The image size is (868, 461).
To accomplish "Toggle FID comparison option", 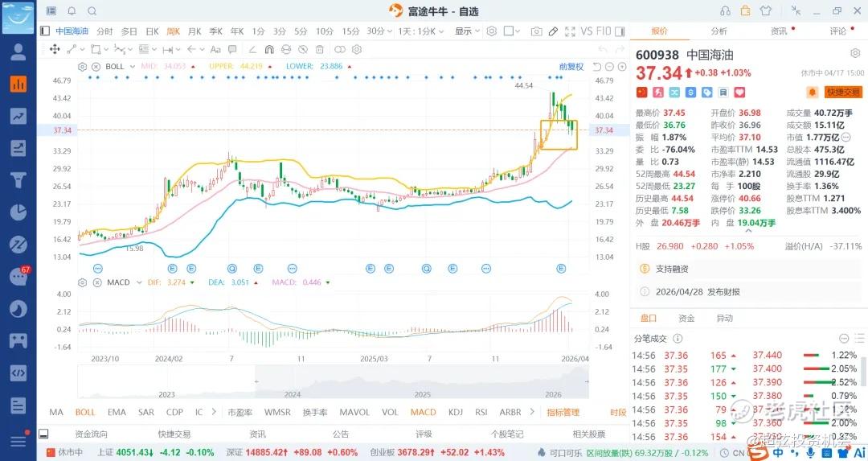I will [604, 31].
